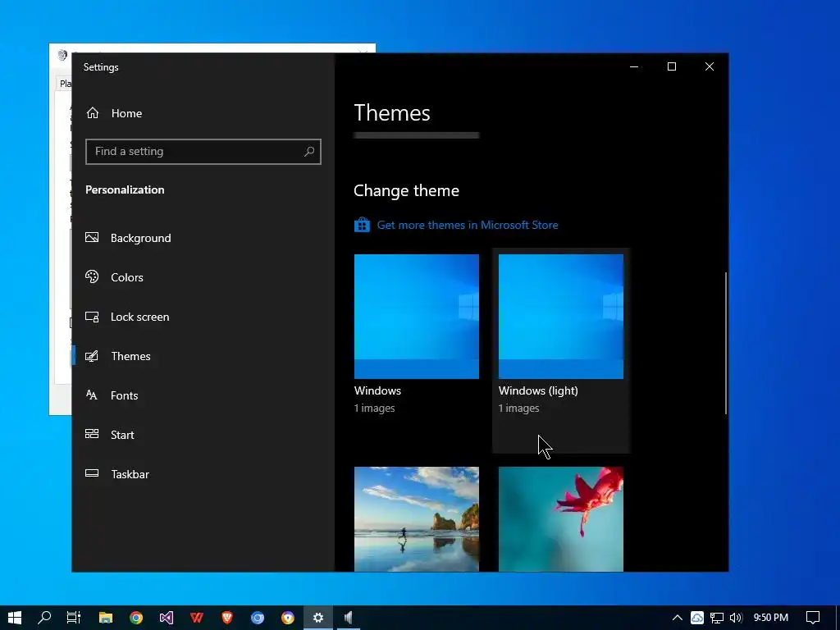Click the Settings gear on taskbar
840x630 pixels.
point(318,618)
